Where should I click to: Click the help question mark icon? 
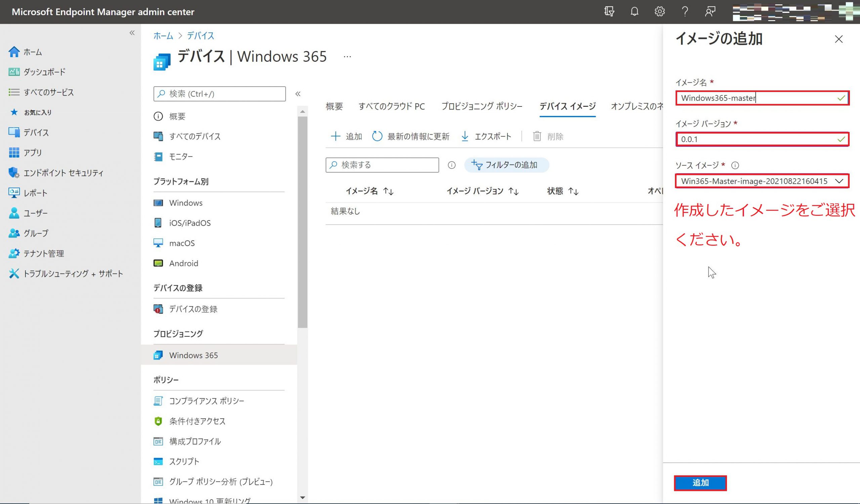click(685, 12)
